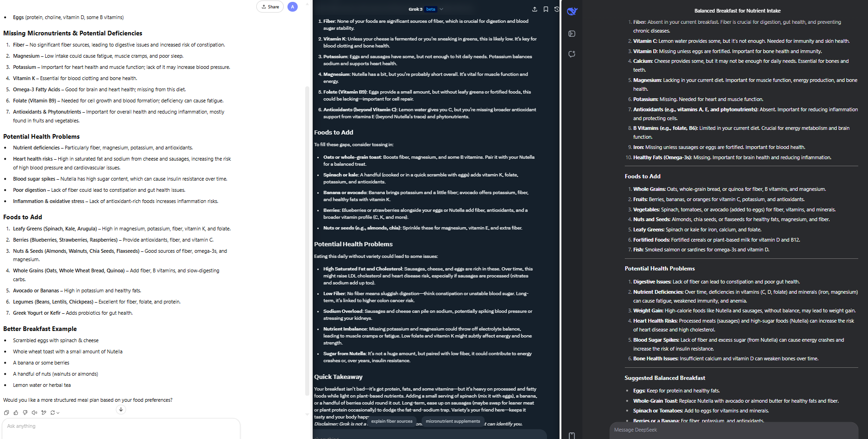Image resolution: width=868 pixels, height=439 pixels.
Task: Copy the ChatGPT response with the copy icon
Action: pos(7,412)
